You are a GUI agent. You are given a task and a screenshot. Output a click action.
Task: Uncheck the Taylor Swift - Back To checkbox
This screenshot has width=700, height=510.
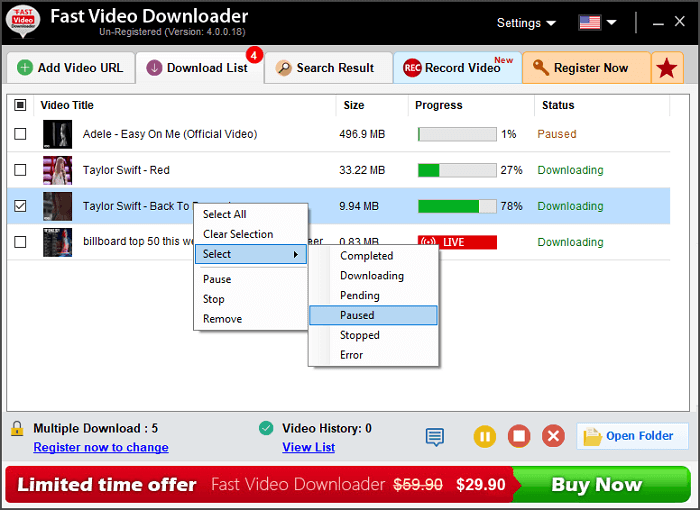20,206
